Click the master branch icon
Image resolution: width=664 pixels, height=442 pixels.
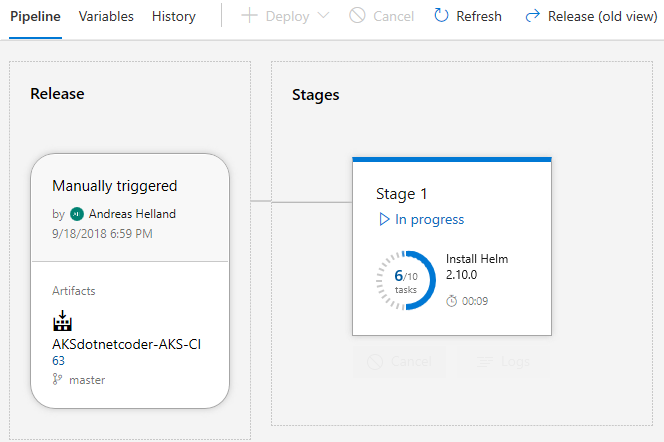pos(57,380)
